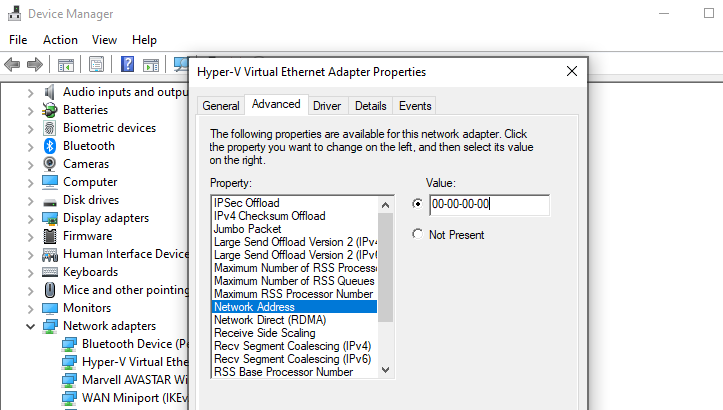The image size is (723, 410).
Task: Click the Audio inputs and outputs icon
Action: (50, 92)
